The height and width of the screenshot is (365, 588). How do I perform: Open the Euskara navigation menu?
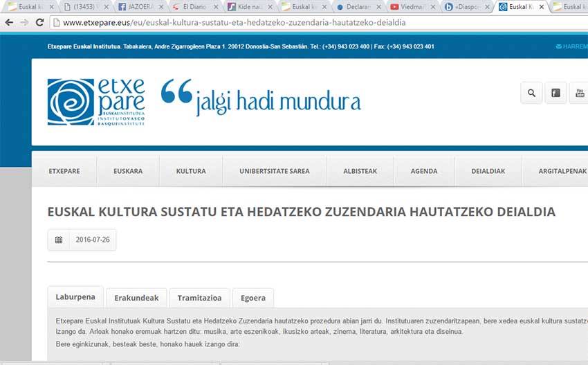pos(128,171)
